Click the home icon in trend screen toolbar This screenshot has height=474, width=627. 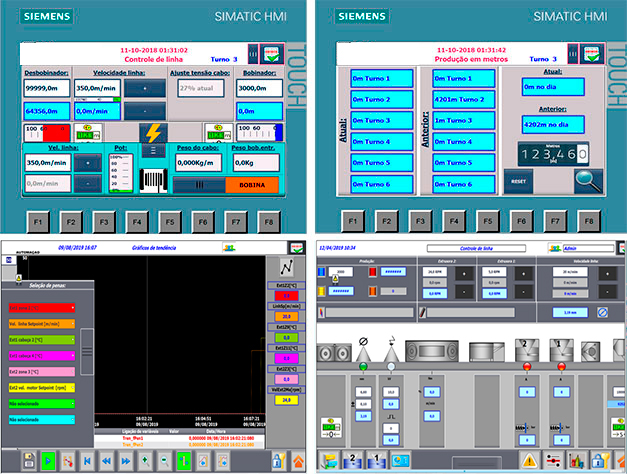coord(298,461)
